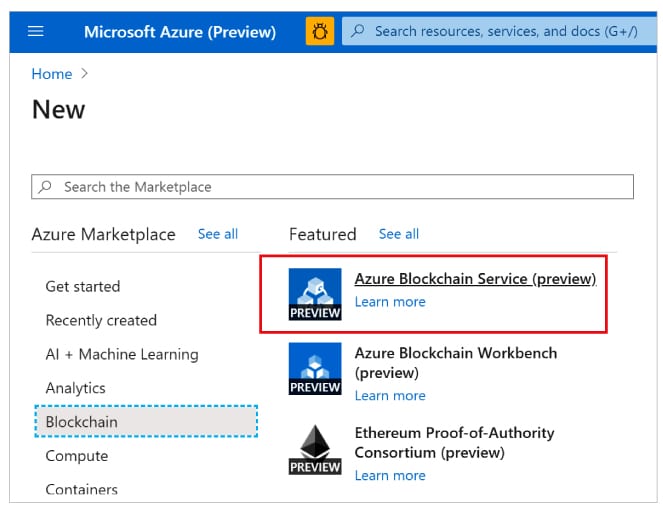Select the Get started category

click(x=83, y=286)
